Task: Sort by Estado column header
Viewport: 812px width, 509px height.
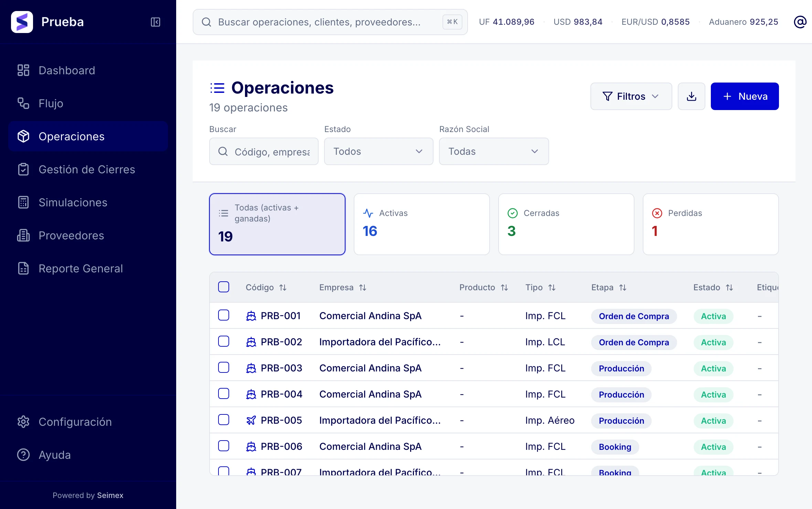Action: click(x=713, y=288)
